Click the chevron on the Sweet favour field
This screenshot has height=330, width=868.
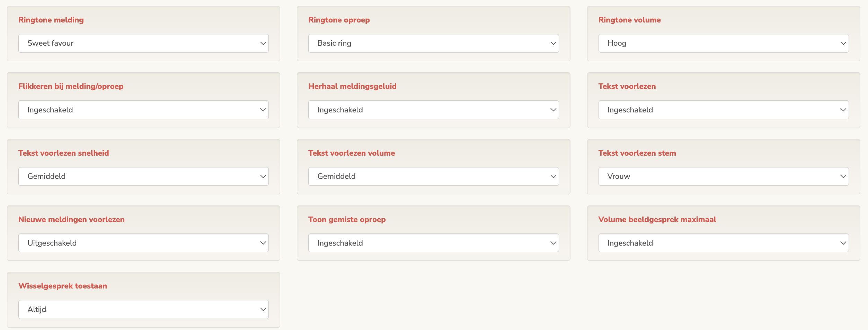coord(263,43)
